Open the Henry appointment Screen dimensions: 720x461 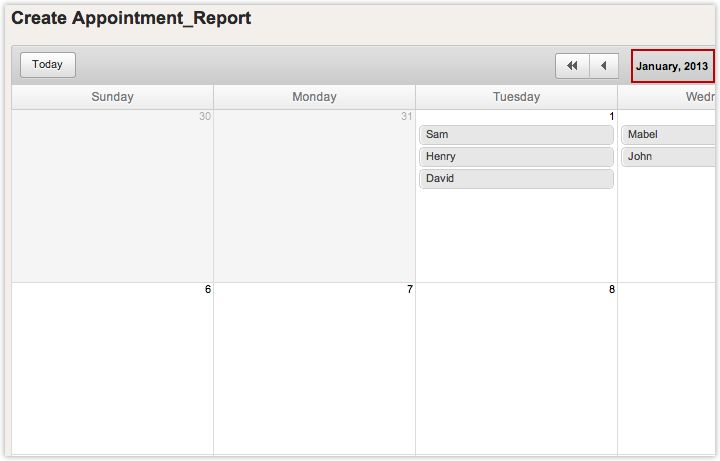point(515,157)
